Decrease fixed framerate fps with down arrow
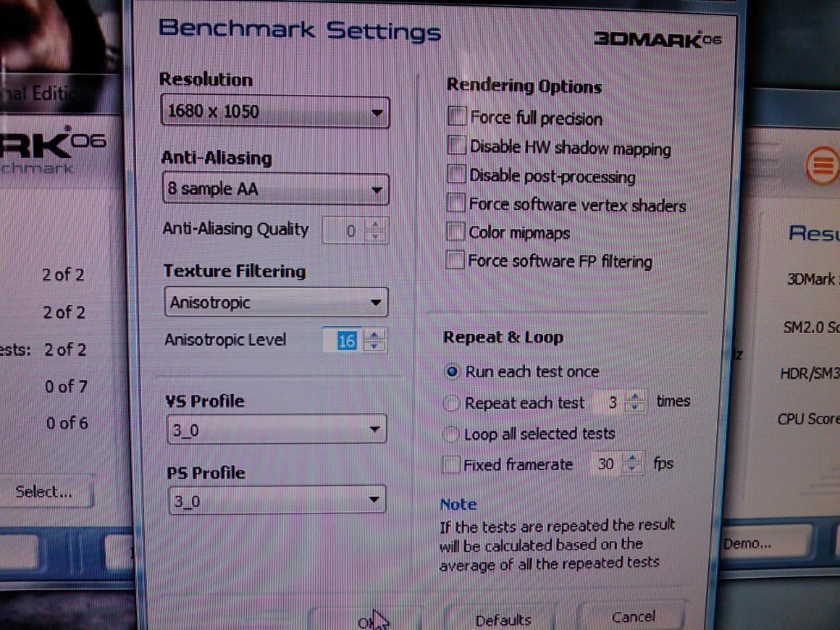 (633, 469)
